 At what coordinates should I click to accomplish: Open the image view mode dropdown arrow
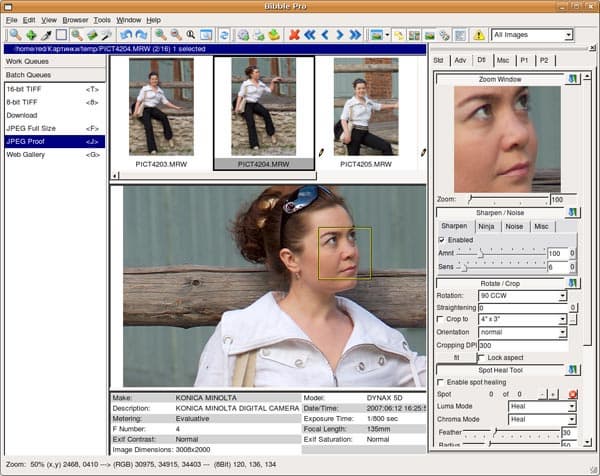pos(387,35)
